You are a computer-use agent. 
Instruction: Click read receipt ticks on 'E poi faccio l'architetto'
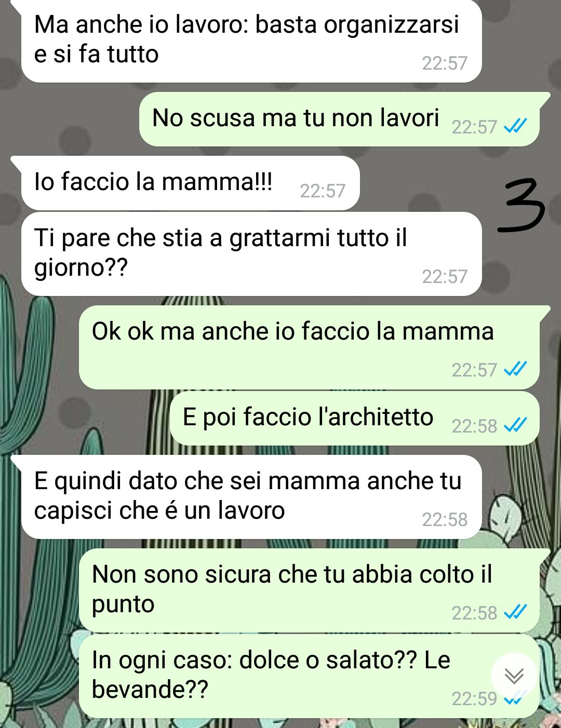[516, 425]
